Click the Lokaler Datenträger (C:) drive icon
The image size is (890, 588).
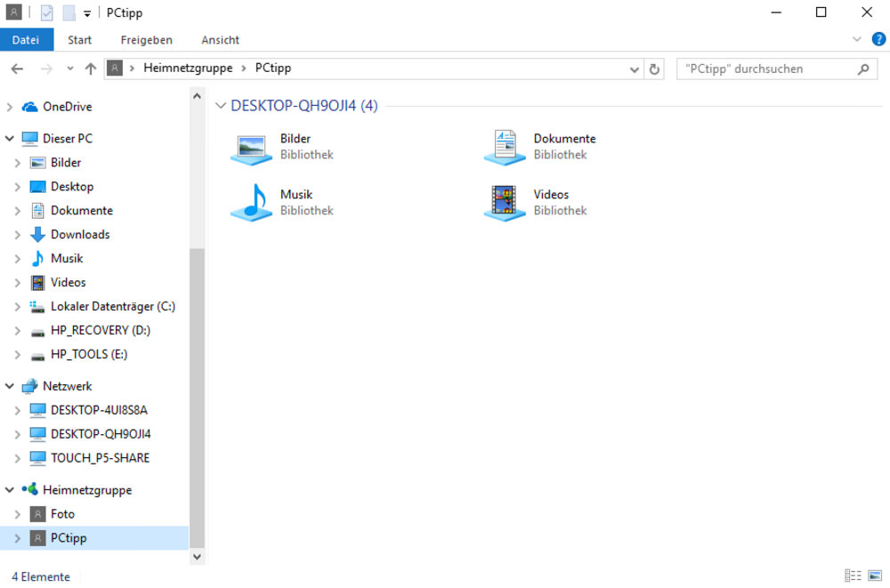(37, 307)
